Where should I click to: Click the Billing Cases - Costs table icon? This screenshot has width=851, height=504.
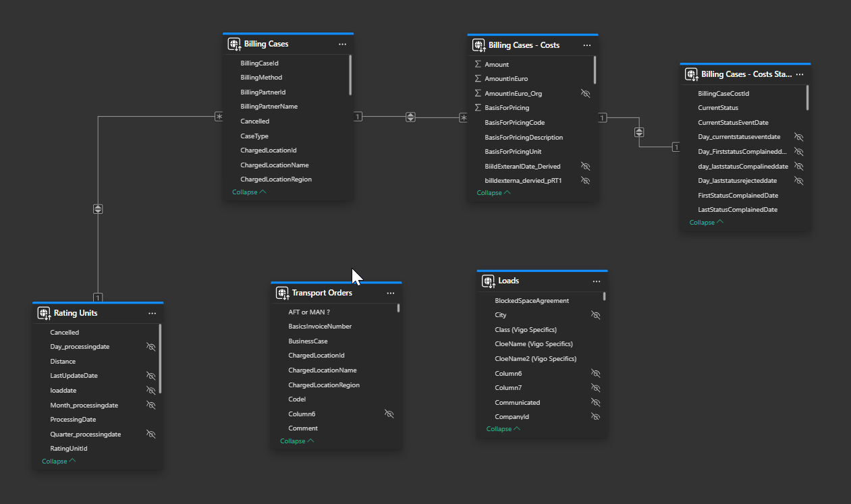click(x=478, y=45)
